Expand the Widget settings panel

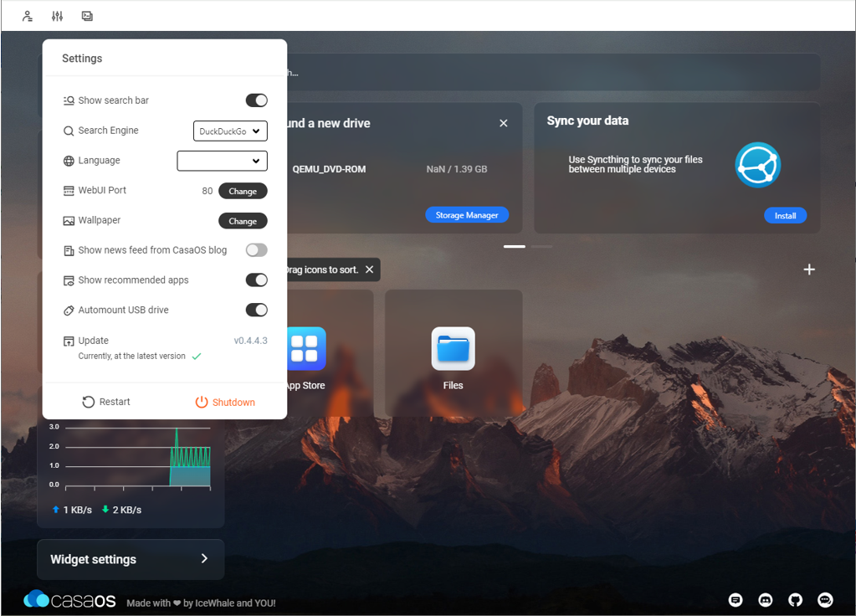point(130,559)
